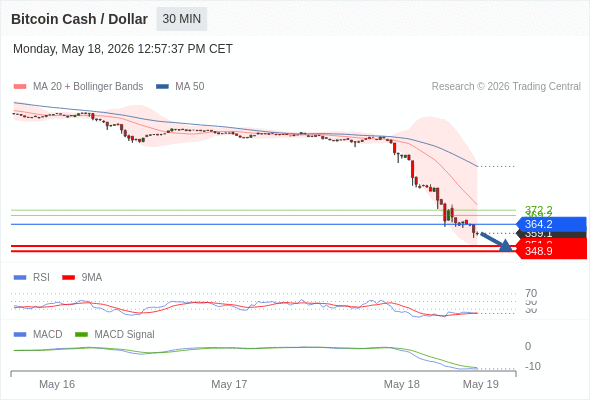This screenshot has width=590, height=400.
Task: Click the MACD Signal green legend swatch
Action: tap(81, 334)
